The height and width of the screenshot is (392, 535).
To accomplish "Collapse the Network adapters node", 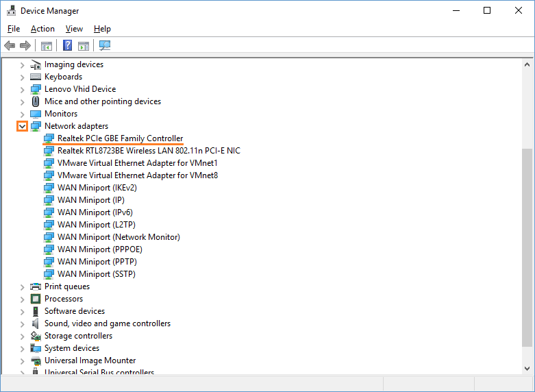I will [22, 126].
